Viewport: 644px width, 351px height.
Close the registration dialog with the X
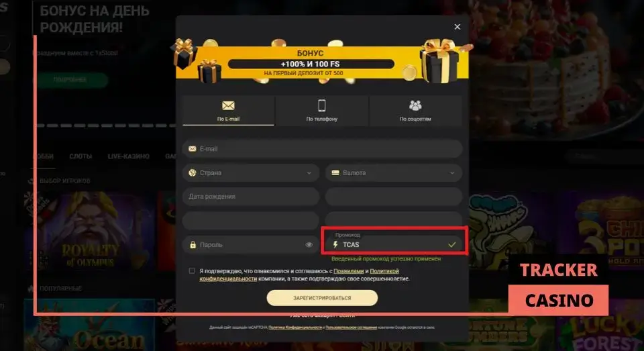457,27
